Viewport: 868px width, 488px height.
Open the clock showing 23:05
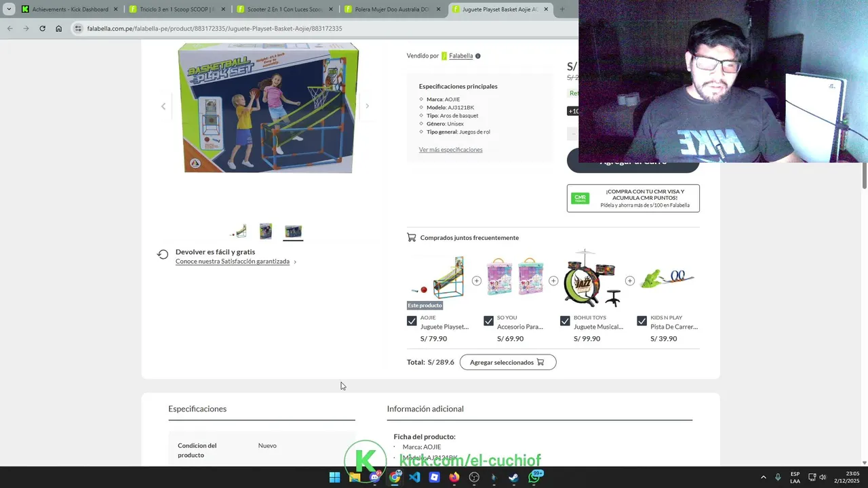[846, 477]
